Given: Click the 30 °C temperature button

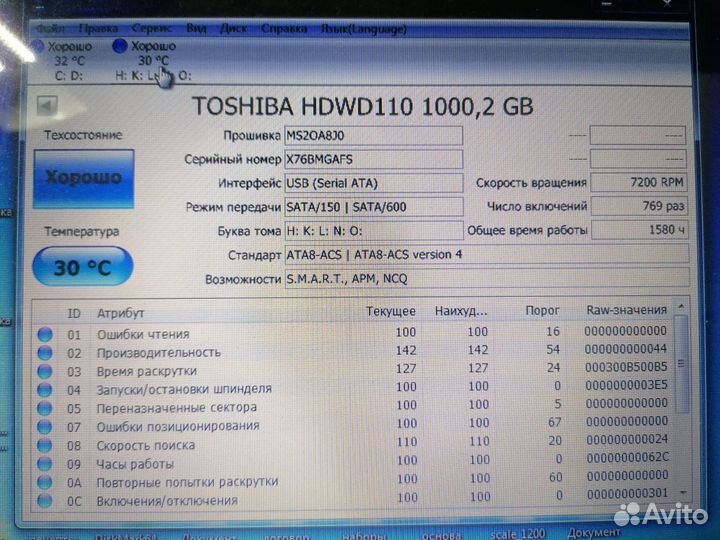Looking at the screenshot, I should (x=83, y=267).
